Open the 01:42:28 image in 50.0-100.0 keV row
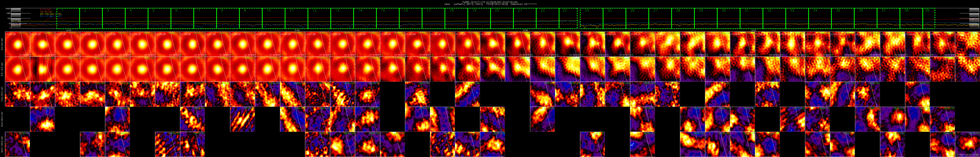 click(343, 144)
